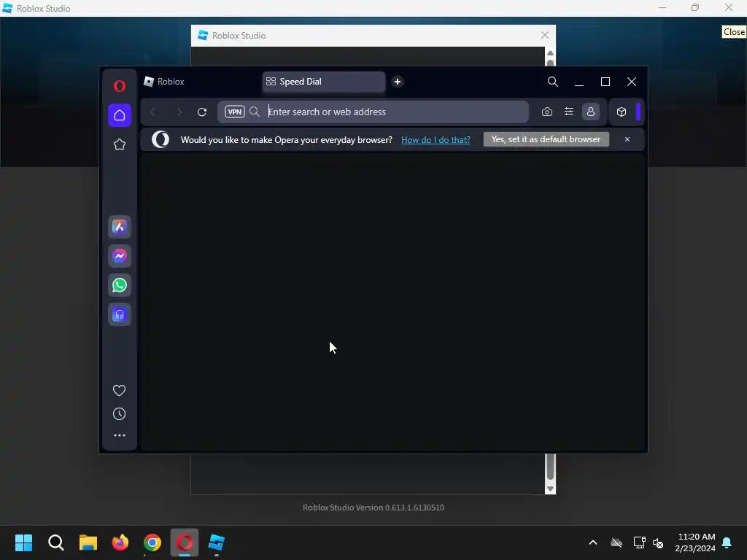The width and height of the screenshot is (747, 560).
Task: Click the Roblox Studio dialog scrollbar thumb
Action: click(x=550, y=467)
